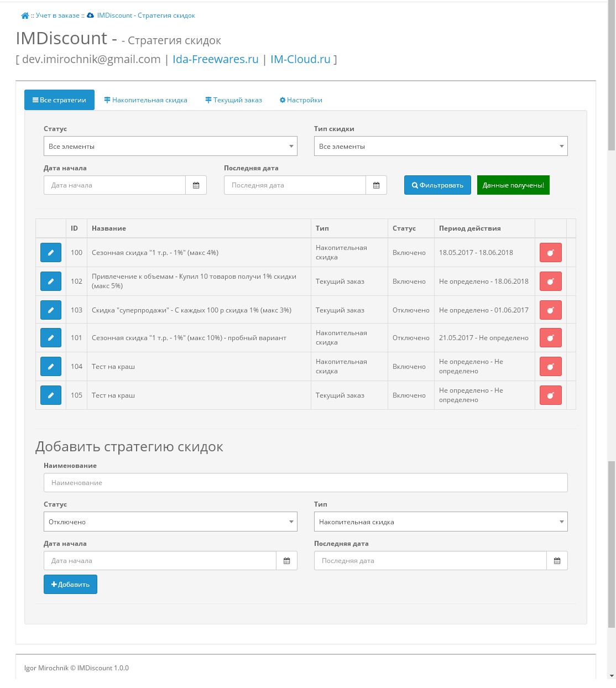Edit strategy with ID 103
Viewport: 616px width, 688px height.
point(51,310)
